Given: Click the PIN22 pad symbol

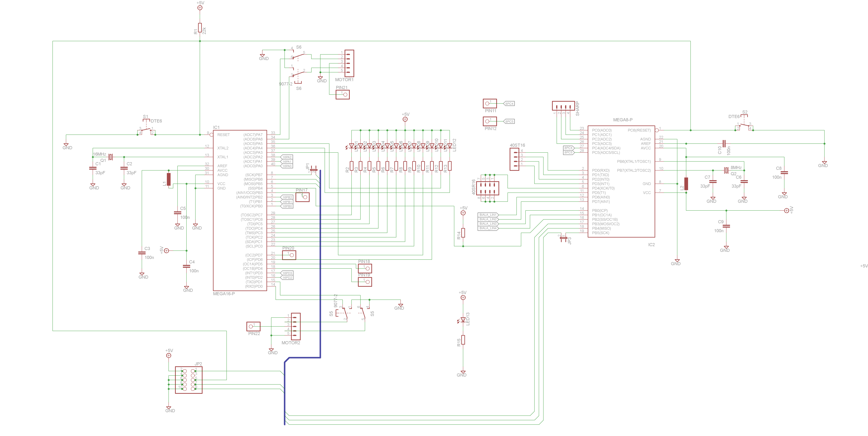Looking at the screenshot, I should tap(253, 326).
